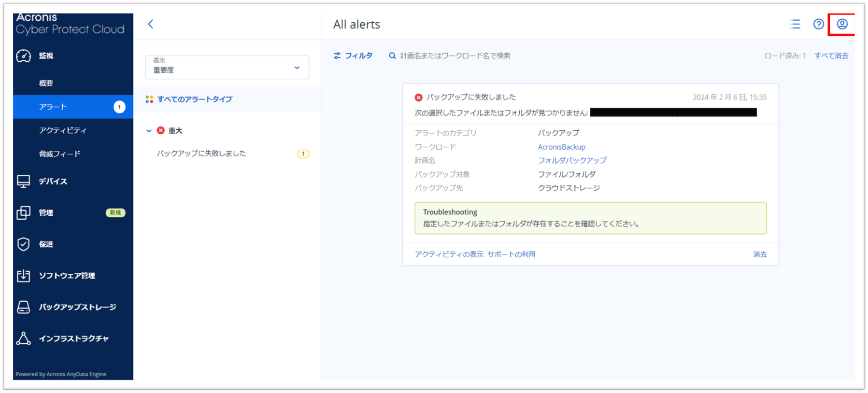Open the 表示 重要度 dropdown
Screen dimensions: 868x393
[x=227, y=67]
